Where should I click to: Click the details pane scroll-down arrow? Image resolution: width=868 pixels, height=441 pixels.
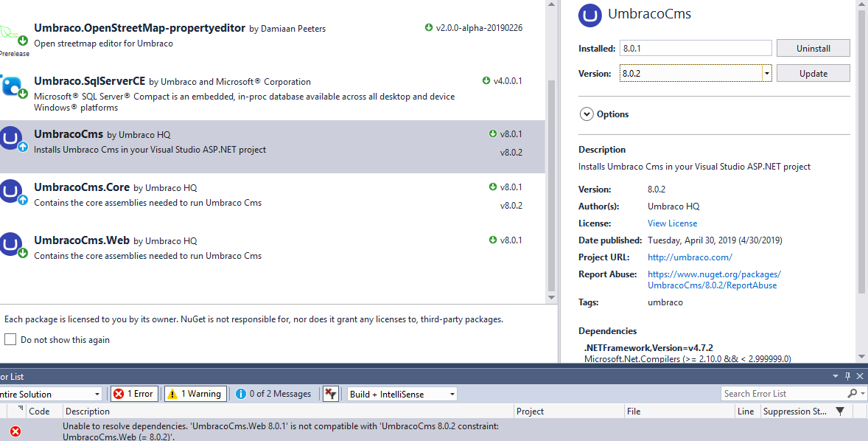tap(861, 356)
